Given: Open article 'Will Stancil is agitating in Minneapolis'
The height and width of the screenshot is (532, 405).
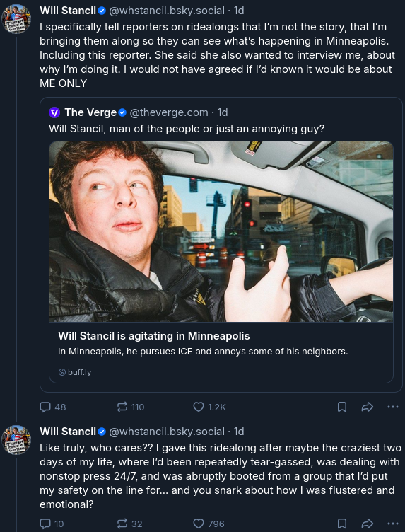Looking at the screenshot, I should (x=154, y=336).
